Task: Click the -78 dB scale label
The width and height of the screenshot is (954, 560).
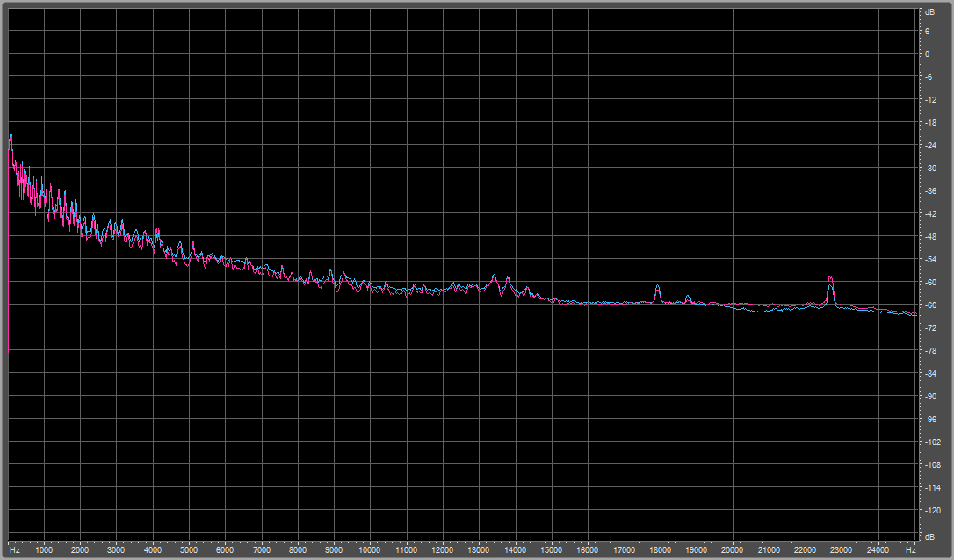Action: tap(930, 351)
